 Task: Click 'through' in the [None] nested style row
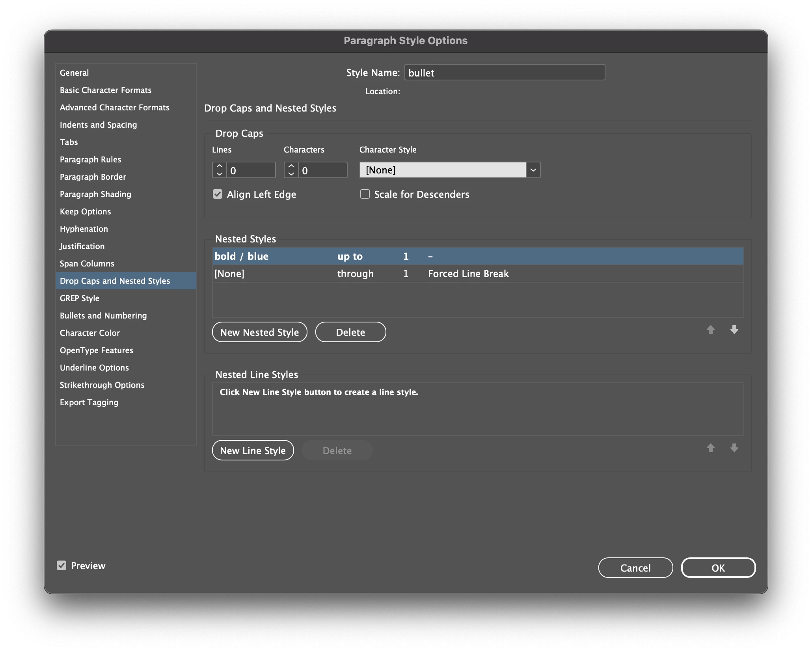tap(355, 274)
